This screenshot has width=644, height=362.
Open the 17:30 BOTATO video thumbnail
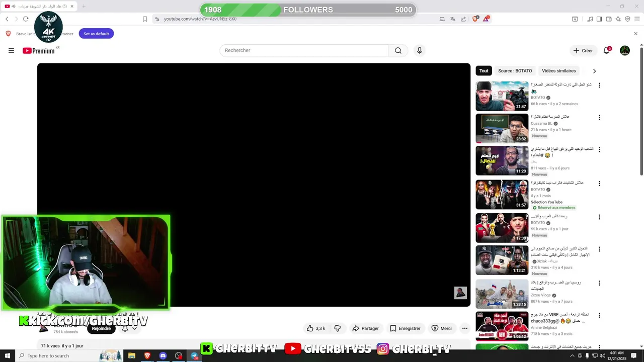(502, 228)
